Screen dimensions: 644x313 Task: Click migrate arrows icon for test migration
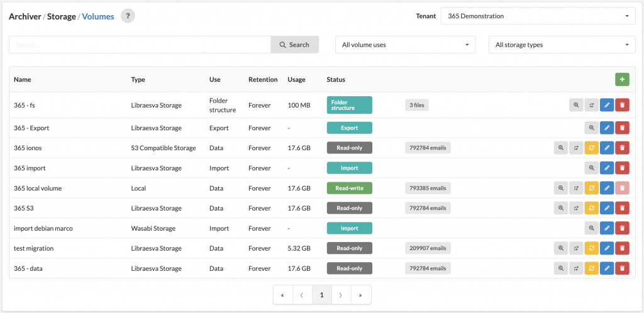pos(576,248)
